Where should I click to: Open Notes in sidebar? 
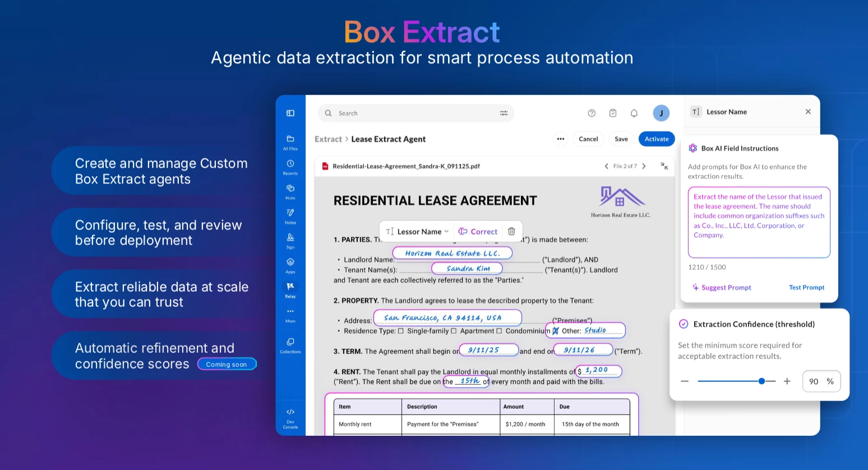pyautogui.click(x=290, y=216)
